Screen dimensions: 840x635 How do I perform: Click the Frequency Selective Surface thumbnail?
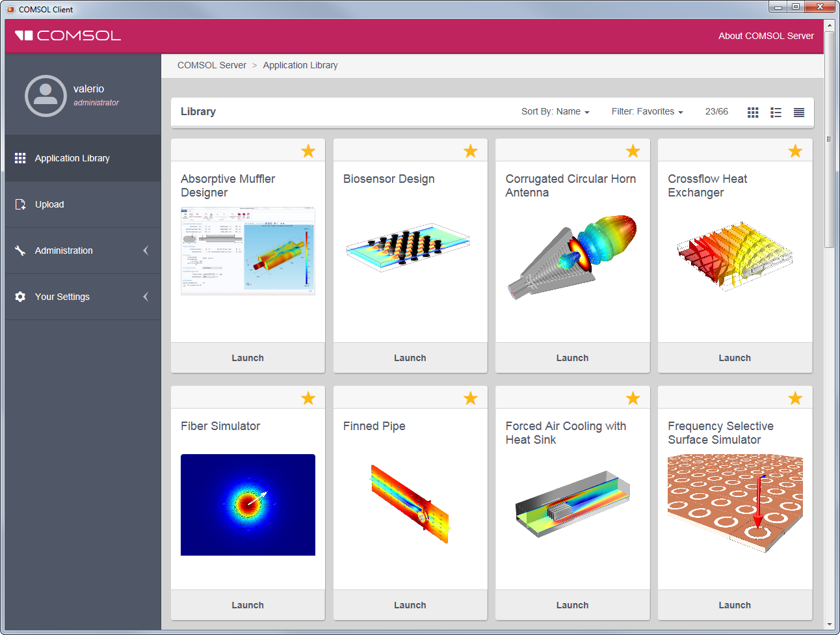pos(735,504)
